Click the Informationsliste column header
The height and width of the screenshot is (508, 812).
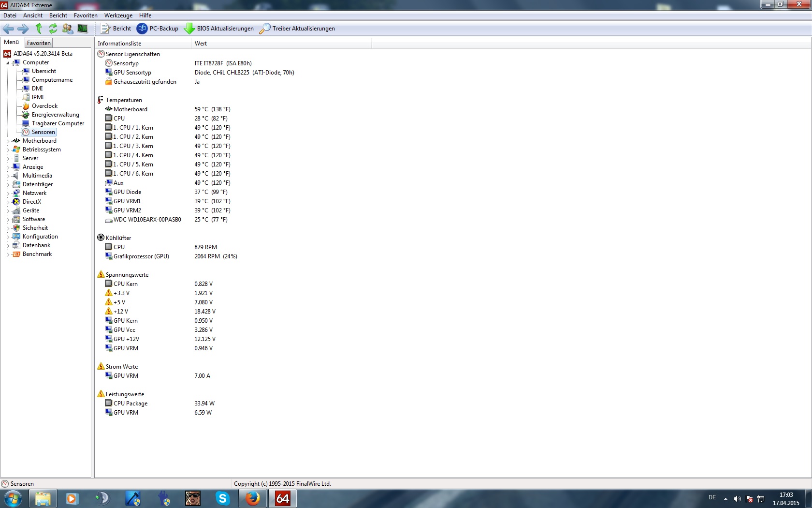143,44
